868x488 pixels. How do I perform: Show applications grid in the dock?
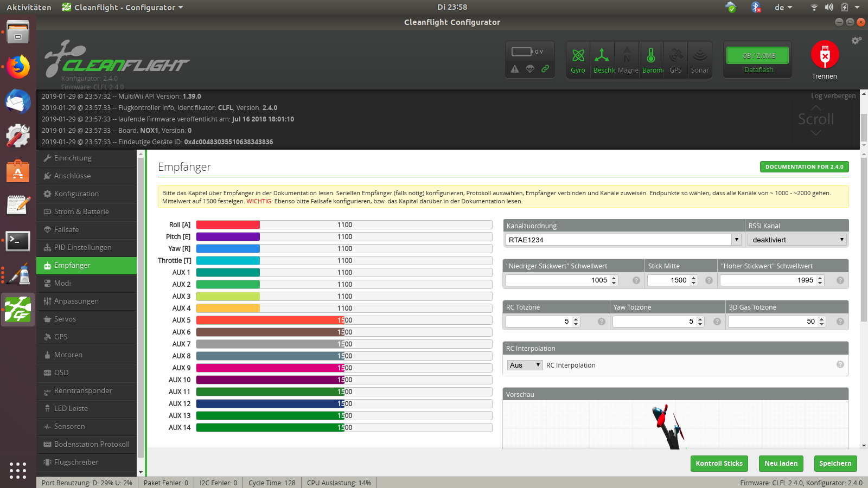tap(18, 470)
